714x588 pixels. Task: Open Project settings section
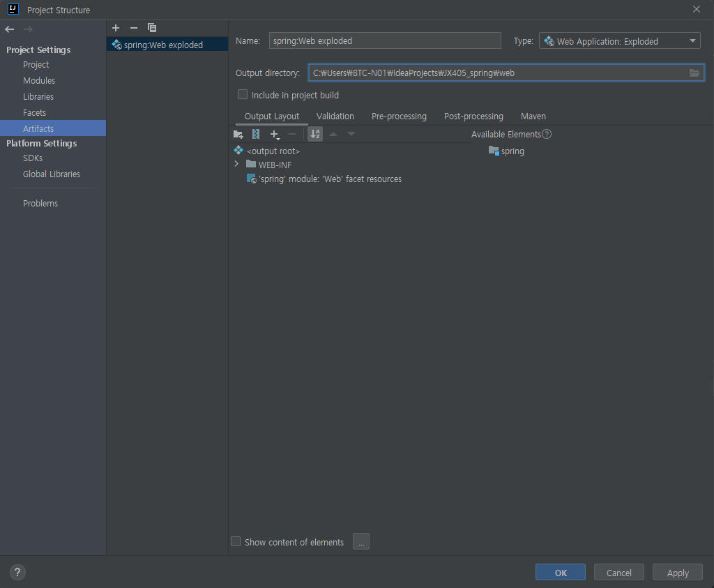coord(36,65)
